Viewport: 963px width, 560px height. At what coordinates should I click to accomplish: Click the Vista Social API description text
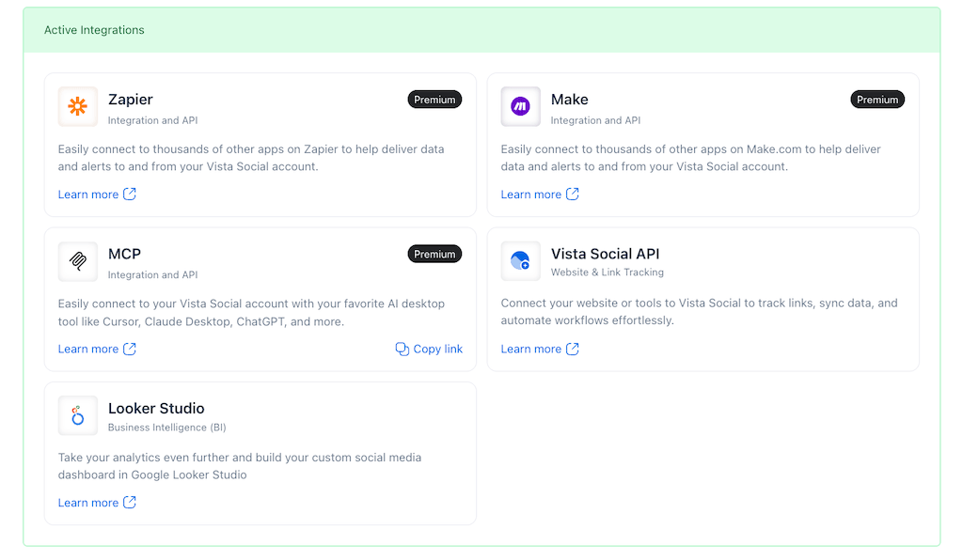tap(699, 312)
